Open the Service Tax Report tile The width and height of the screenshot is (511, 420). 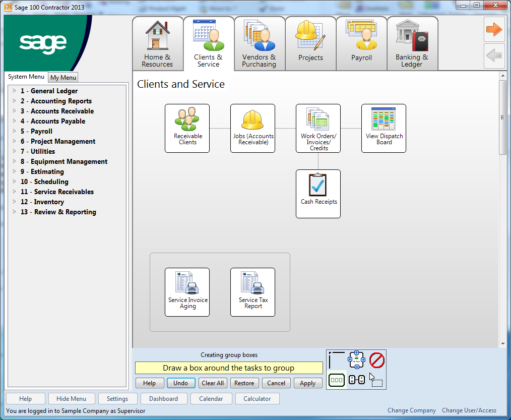click(252, 292)
